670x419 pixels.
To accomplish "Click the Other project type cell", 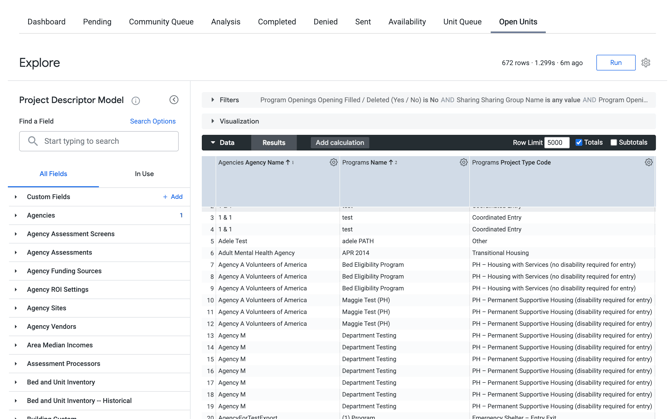I will pyautogui.click(x=479, y=241).
